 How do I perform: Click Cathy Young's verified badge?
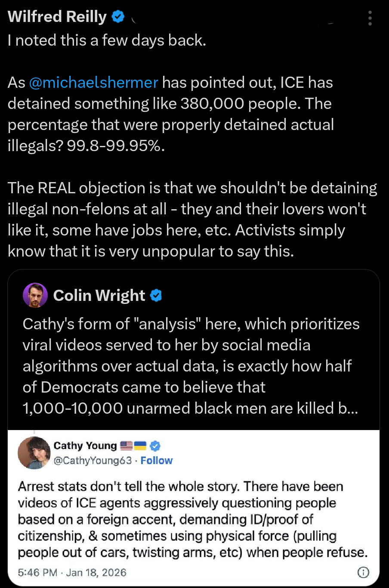[x=155, y=446]
